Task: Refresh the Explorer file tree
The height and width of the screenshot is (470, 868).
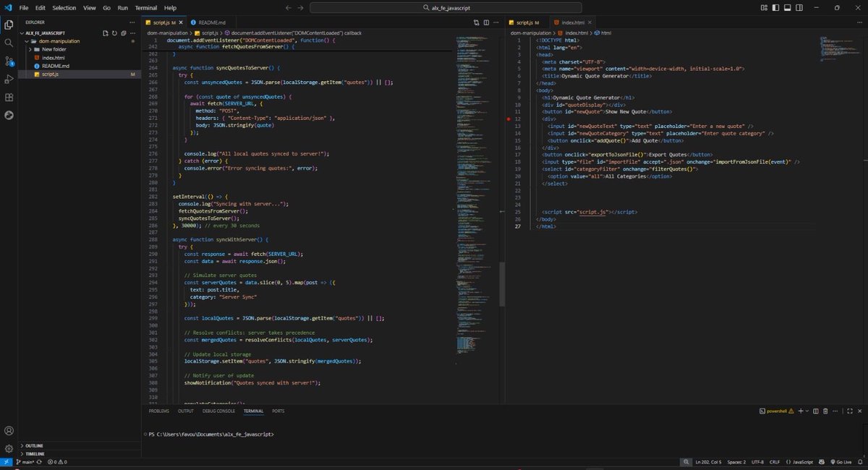Action: coord(114,33)
